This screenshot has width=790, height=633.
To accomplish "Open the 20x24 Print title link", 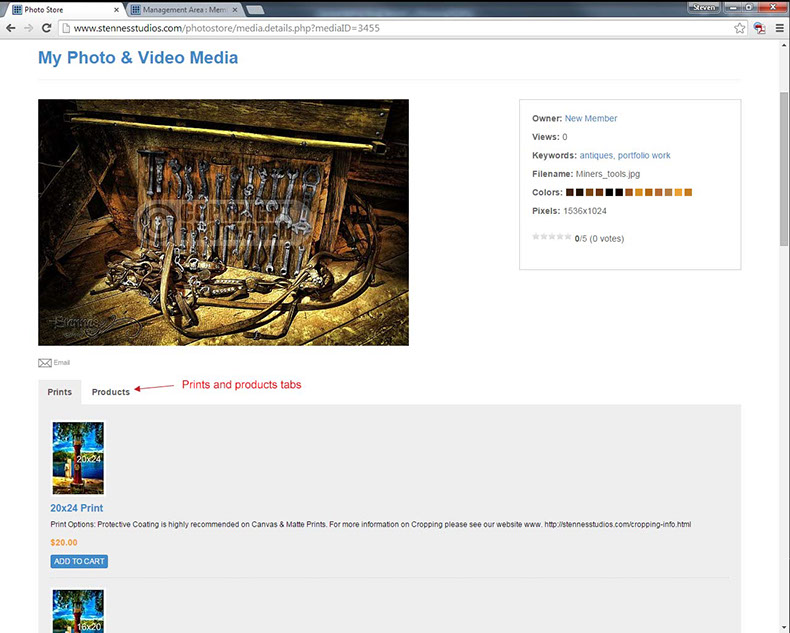I will coord(77,508).
